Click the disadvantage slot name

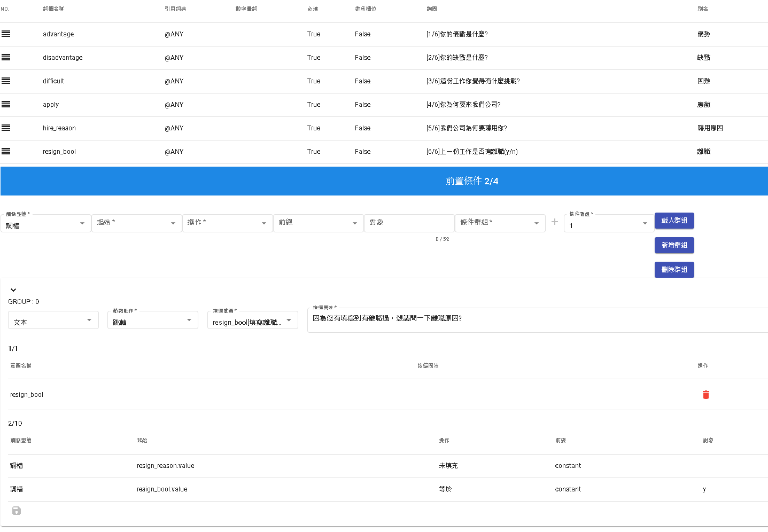click(63, 58)
